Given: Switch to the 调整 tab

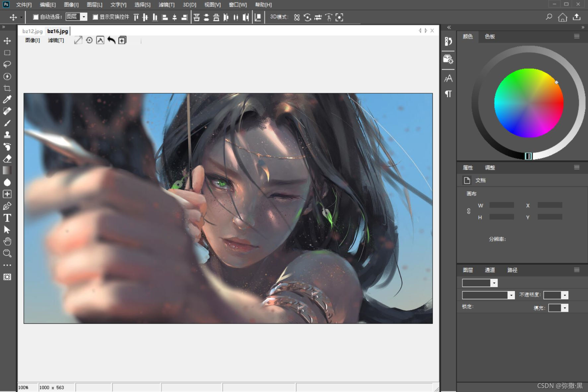Looking at the screenshot, I should [490, 167].
